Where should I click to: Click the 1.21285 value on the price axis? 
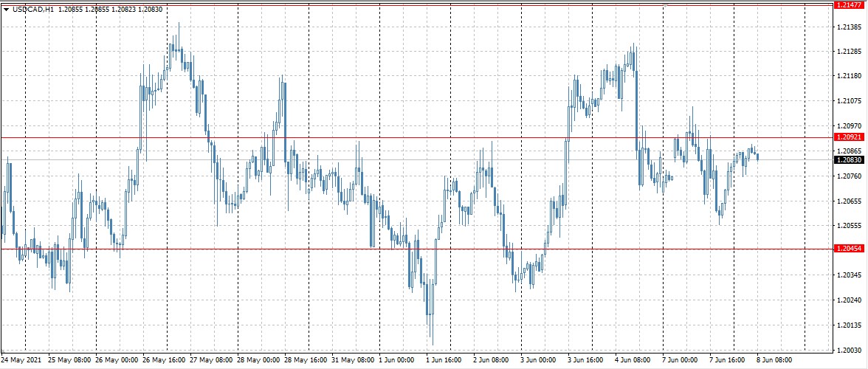849,52
